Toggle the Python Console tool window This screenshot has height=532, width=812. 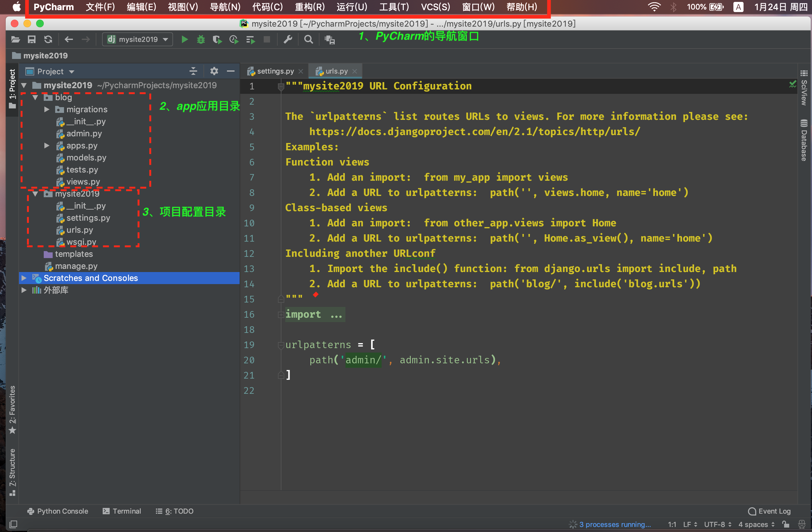[x=58, y=511]
